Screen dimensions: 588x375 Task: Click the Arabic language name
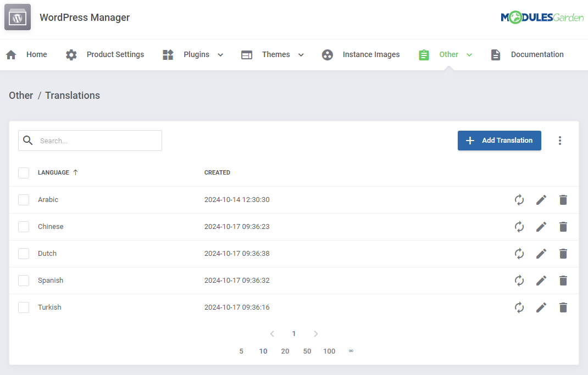(x=48, y=200)
